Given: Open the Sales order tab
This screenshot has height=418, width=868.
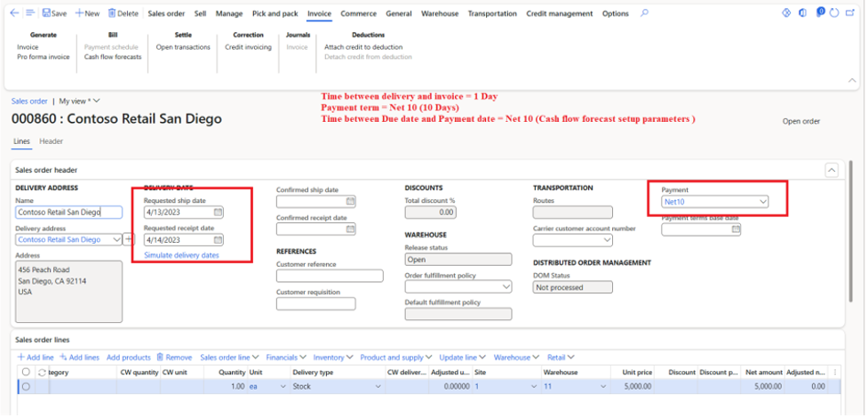Looking at the screenshot, I should pos(166,13).
